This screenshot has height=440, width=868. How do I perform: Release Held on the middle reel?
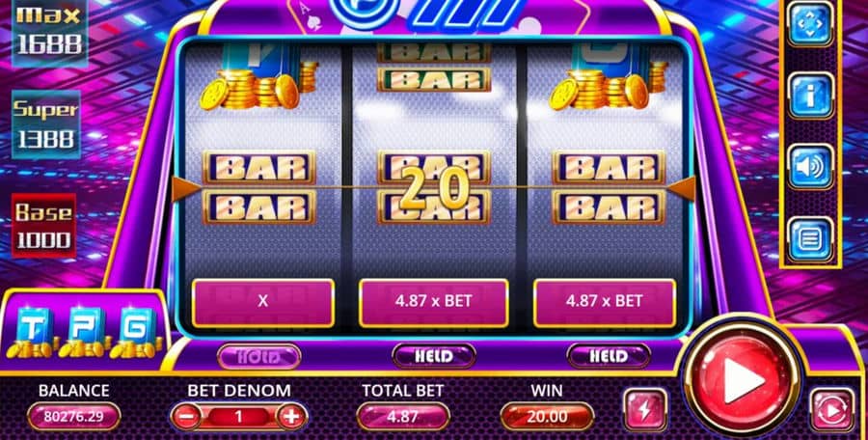[x=434, y=356]
